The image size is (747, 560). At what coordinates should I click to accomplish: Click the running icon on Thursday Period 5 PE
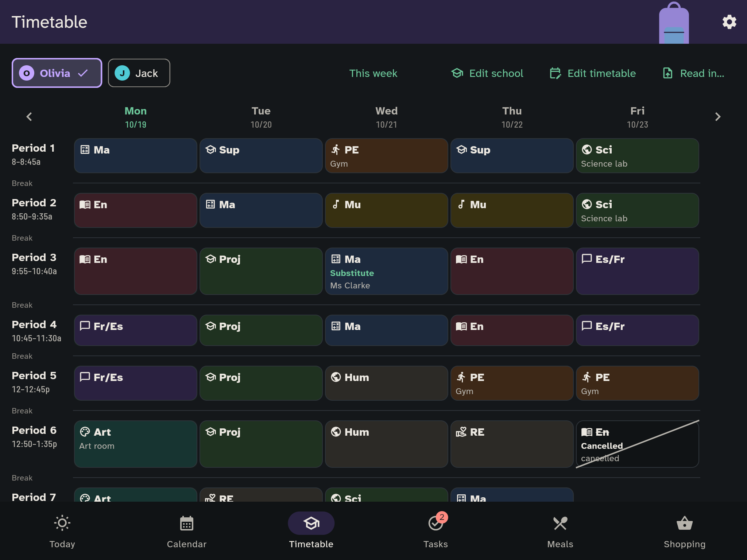[x=461, y=377]
